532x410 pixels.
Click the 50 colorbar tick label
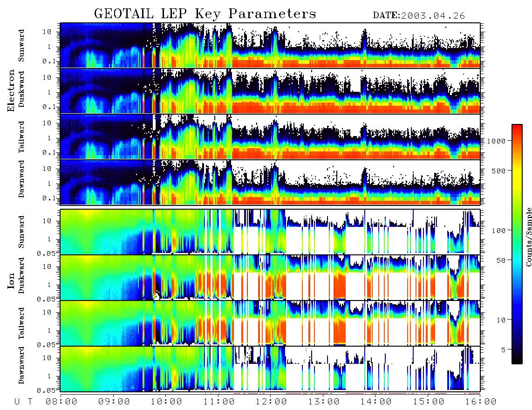pyautogui.click(x=501, y=260)
